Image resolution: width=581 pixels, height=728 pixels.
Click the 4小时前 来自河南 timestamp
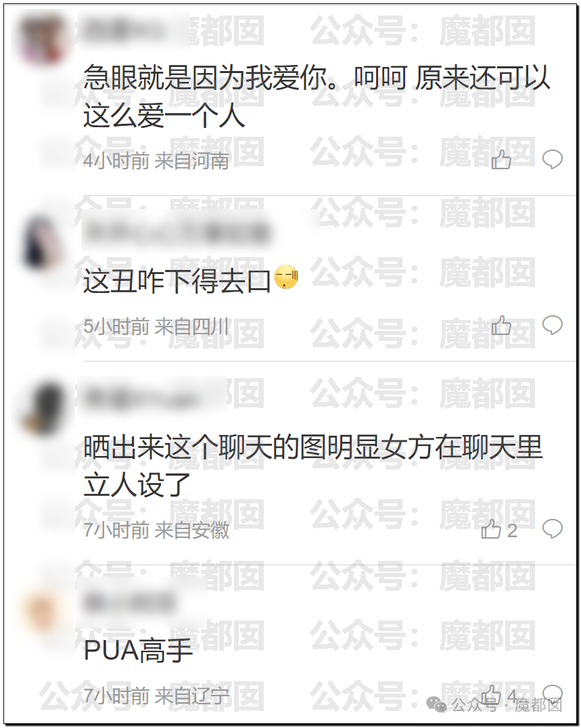click(x=156, y=161)
